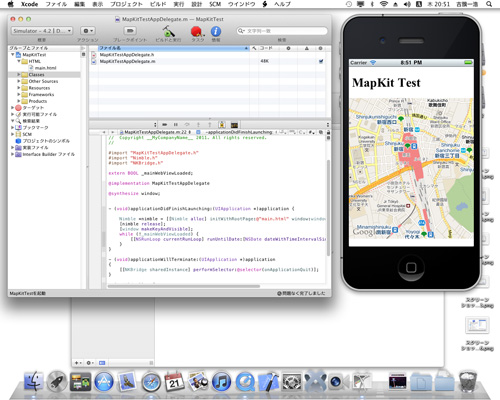The image size is (500, 400).
Task: Select MapKitTestAppDelegate.h in file list
Action: [x=127, y=55]
